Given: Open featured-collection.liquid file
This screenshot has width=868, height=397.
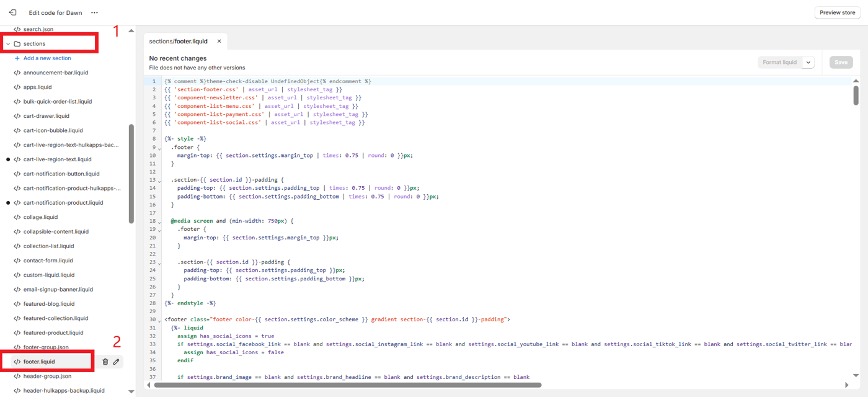Looking at the screenshot, I should [x=56, y=318].
